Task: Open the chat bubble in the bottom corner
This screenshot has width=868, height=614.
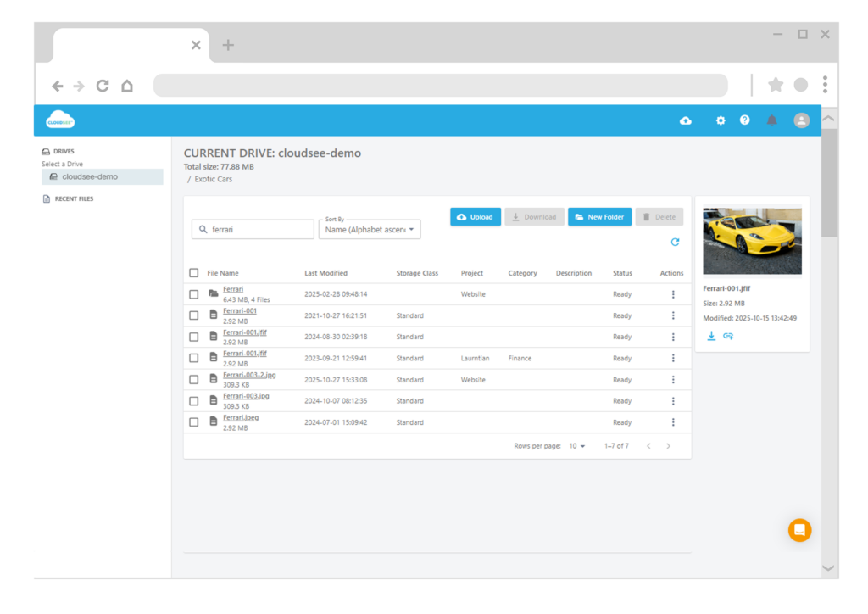Action: pyautogui.click(x=799, y=530)
